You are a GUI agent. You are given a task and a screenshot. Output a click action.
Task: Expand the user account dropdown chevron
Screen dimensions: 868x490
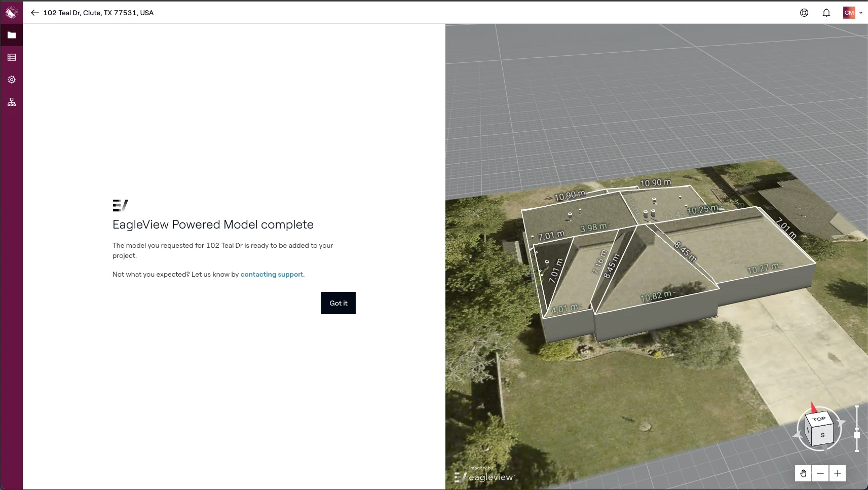tap(861, 13)
